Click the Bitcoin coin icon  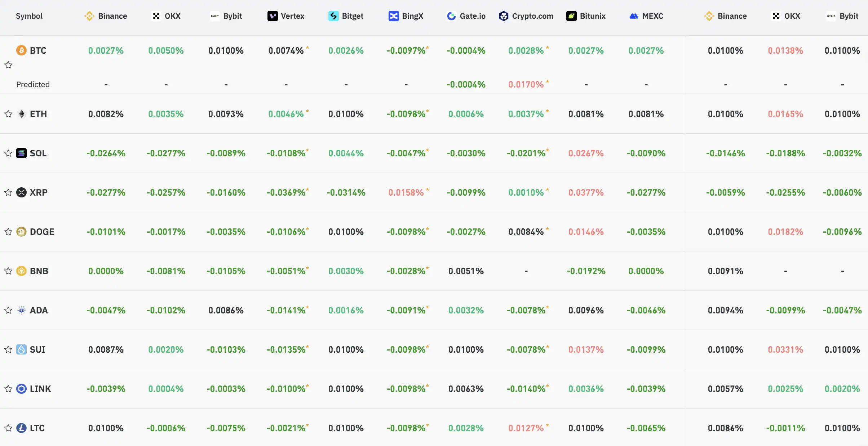pos(21,50)
